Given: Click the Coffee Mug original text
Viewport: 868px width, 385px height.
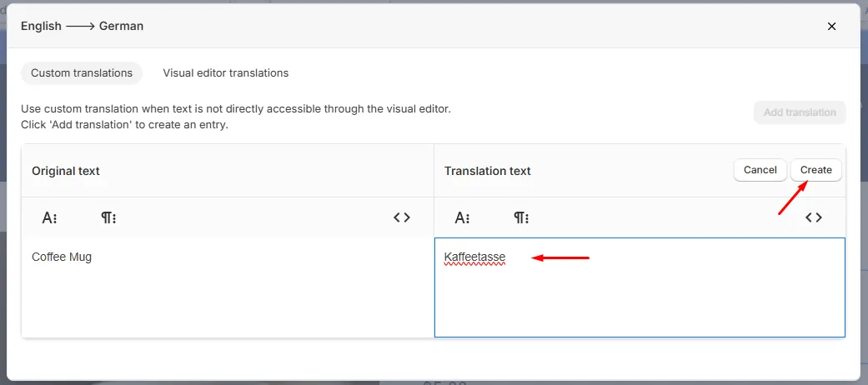Looking at the screenshot, I should click(62, 257).
